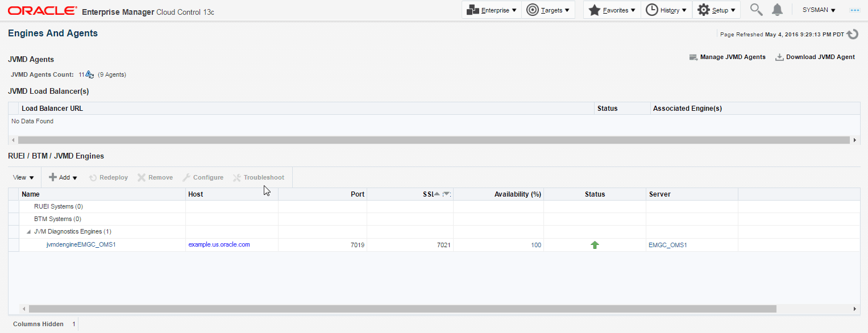Open the Setup dropdown menu
This screenshot has height=333, width=868.
tap(716, 10)
